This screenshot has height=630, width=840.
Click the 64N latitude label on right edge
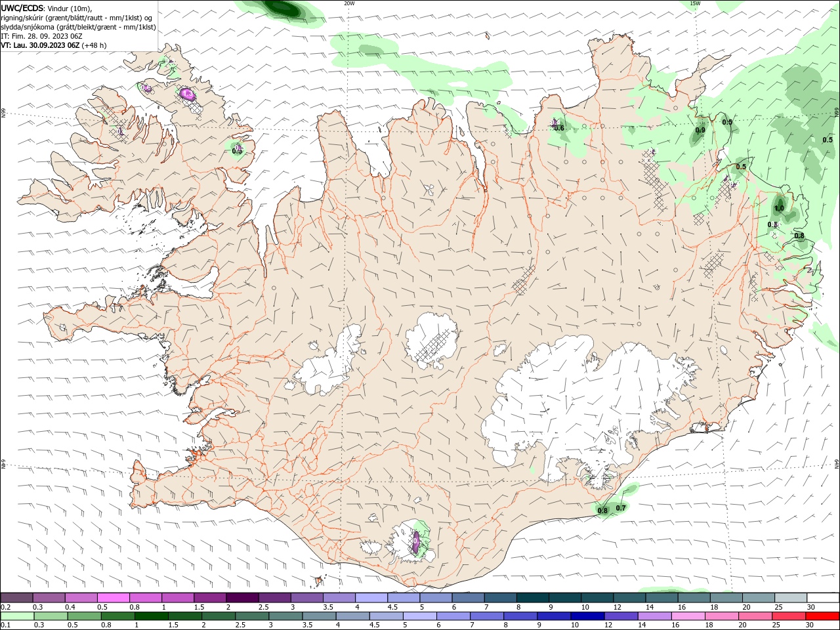pos(837,463)
